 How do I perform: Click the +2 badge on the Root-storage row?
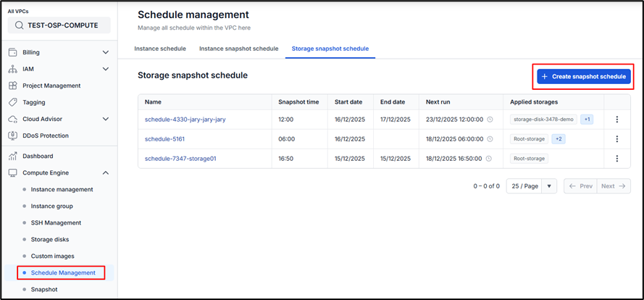(x=559, y=139)
